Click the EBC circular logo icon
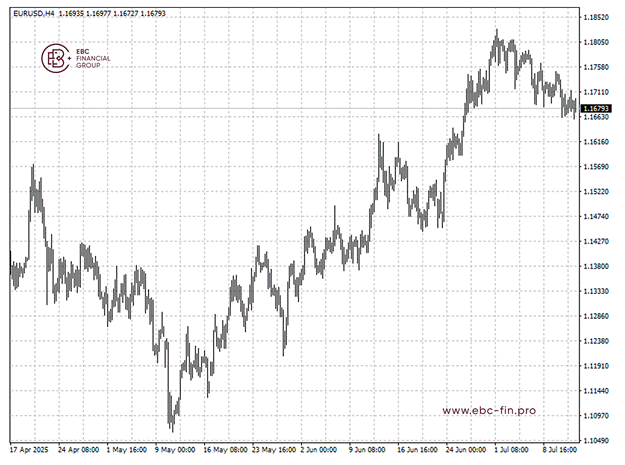Screen dimensions: 625x465 click(57, 59)
